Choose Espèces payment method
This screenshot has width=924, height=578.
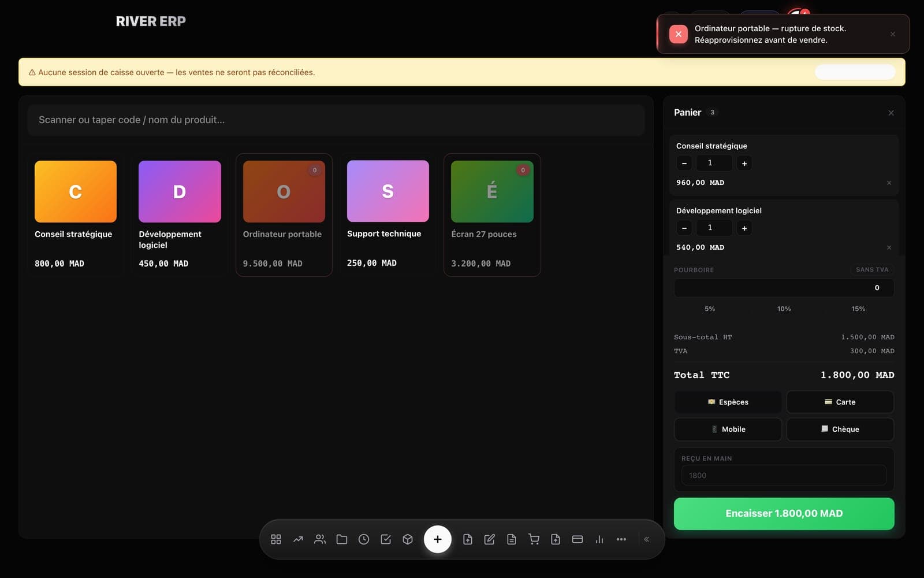pos(728,402)
